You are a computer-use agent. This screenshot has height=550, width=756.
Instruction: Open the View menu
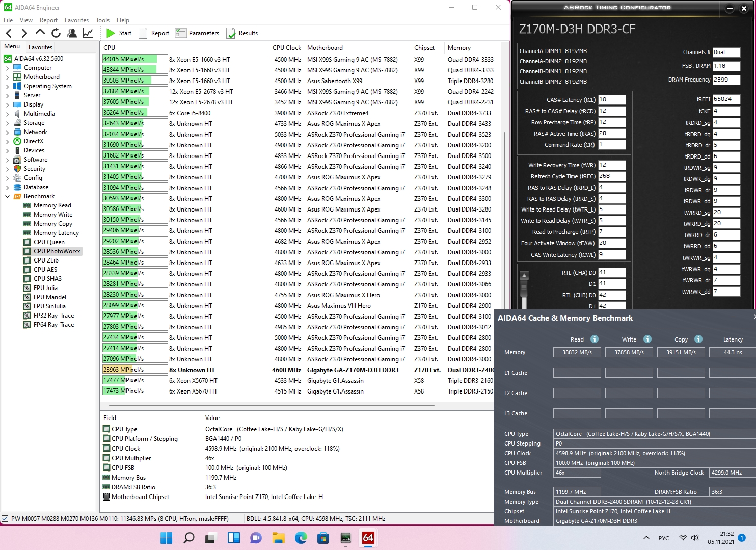(x=26, y=20)
